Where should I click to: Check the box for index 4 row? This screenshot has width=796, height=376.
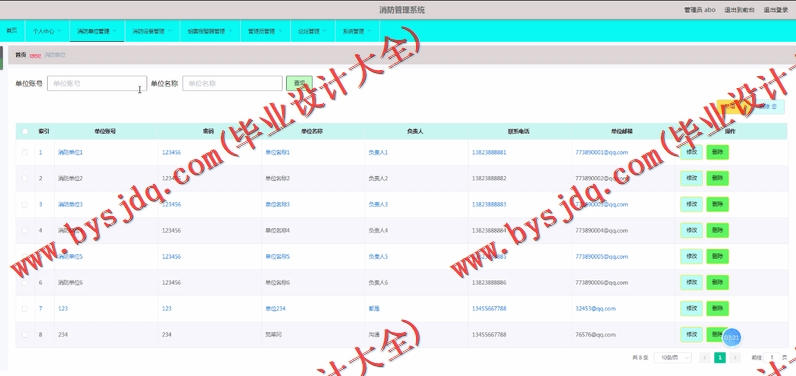[25, 230]
